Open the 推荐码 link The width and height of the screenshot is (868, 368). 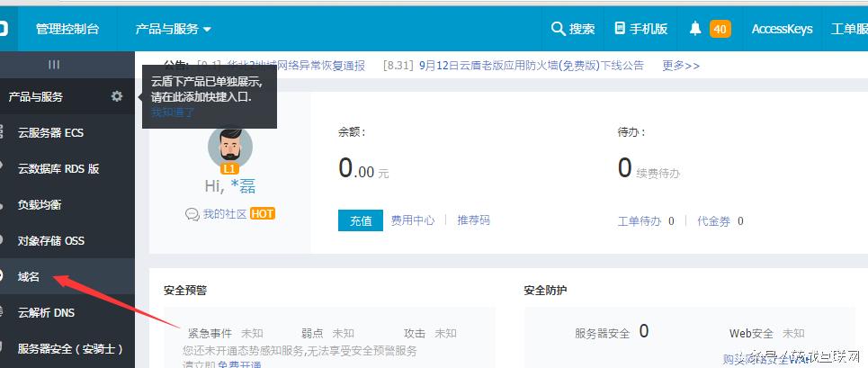[x=473, y=220]
